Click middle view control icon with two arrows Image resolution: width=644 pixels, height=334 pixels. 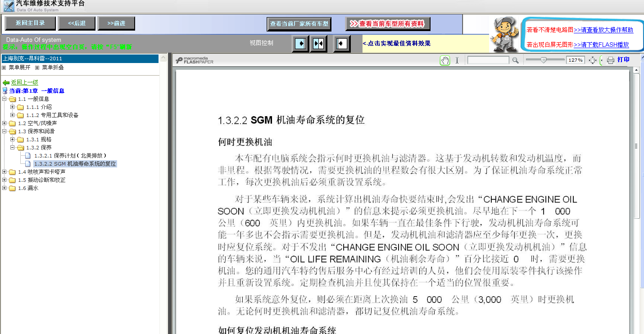(x=318, y=44)
